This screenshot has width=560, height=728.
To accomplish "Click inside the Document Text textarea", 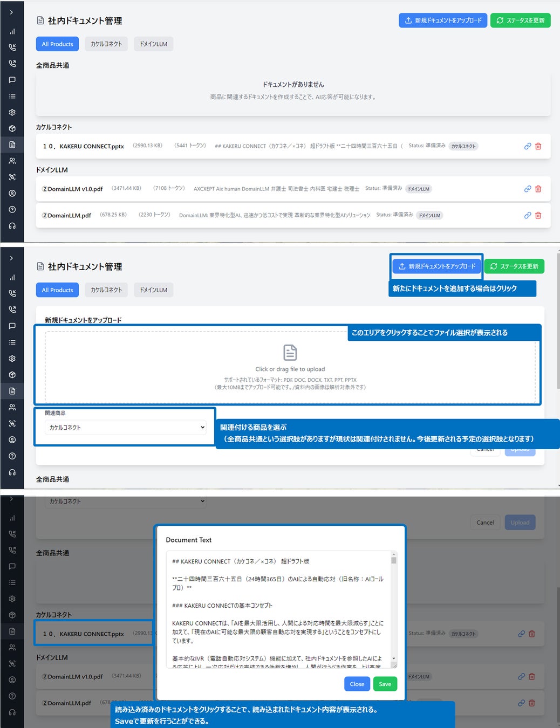I will click(278, 609).
